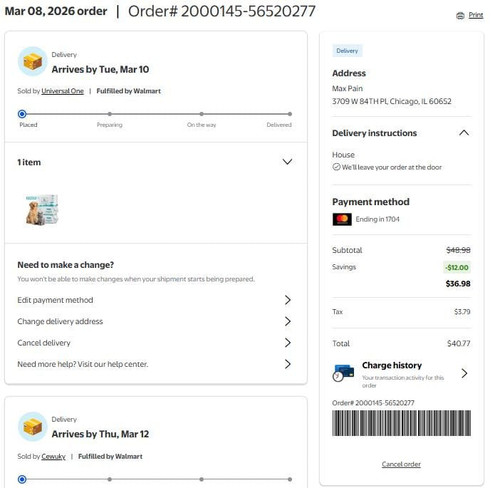The width and height of the screenshot is (500, 488).
Task: Click the arrow next to Cancel delivery
Action: pos(288,343)
